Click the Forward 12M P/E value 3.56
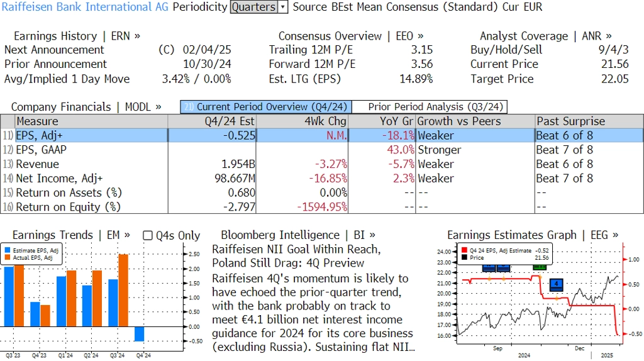The image size is (644, 361). tap(422, 64)
